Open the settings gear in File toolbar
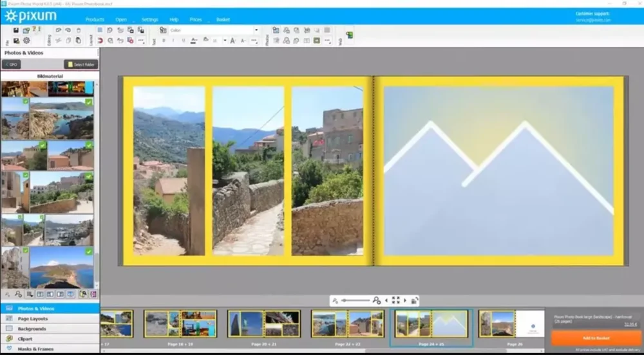 [26, 41]
